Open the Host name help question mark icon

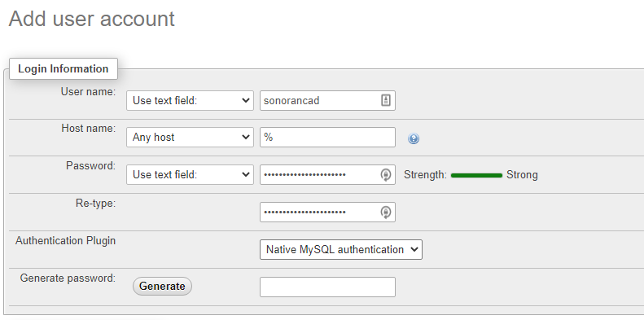413,138
